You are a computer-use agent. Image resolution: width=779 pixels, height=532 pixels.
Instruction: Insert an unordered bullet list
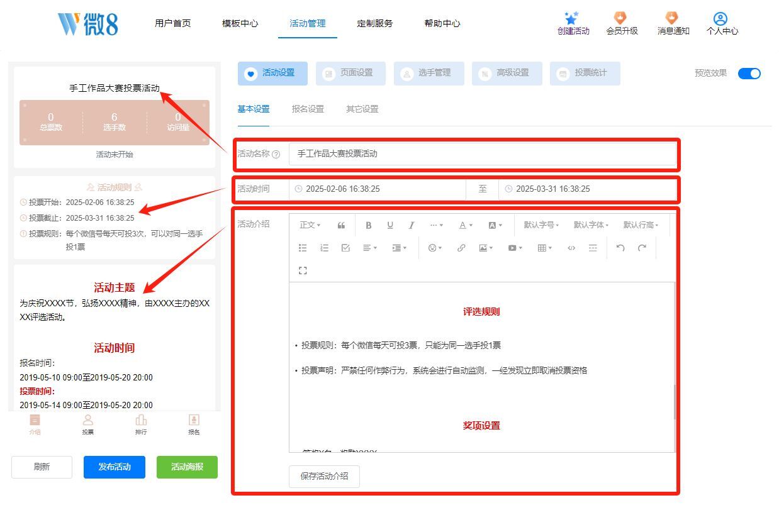pos(303,248)
